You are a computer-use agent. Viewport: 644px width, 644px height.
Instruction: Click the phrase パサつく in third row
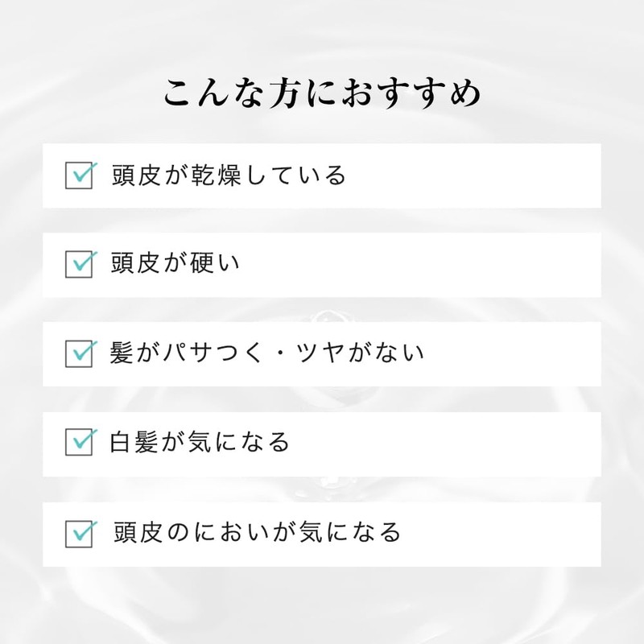(x=213, y=353)
